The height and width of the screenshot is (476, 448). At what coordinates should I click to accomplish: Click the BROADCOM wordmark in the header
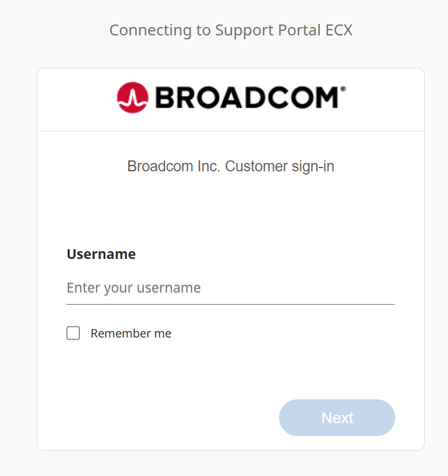pos(246,98)
